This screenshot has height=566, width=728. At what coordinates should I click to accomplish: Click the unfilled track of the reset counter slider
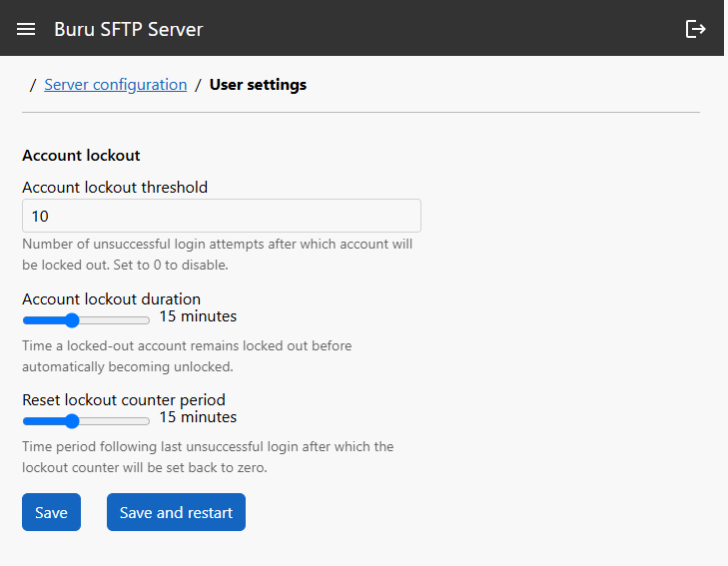114,421
